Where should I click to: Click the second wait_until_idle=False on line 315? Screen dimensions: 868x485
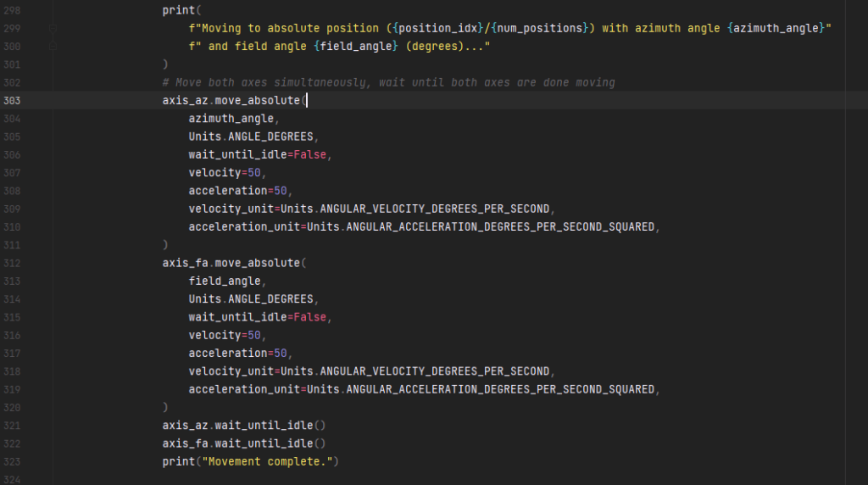click(258, 317)
